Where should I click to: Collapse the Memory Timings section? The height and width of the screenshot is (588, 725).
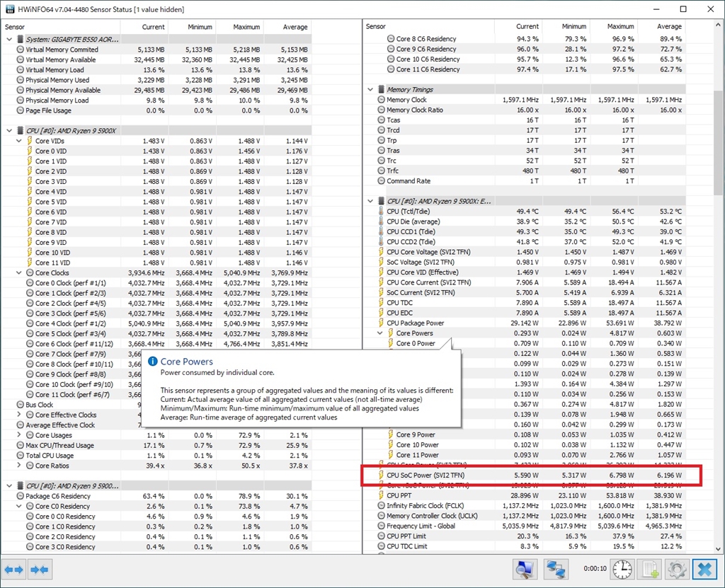coord(370,90)
